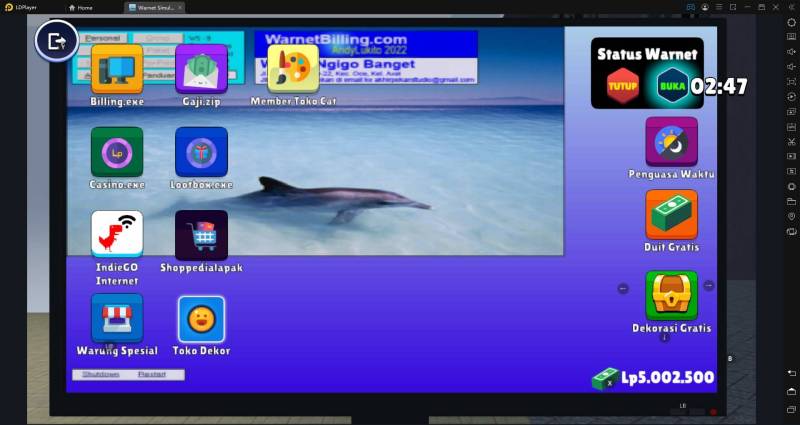The width and height of the screenshot is (800, 425).
Task: Click the Shutdown link
Action: (101, 374)
